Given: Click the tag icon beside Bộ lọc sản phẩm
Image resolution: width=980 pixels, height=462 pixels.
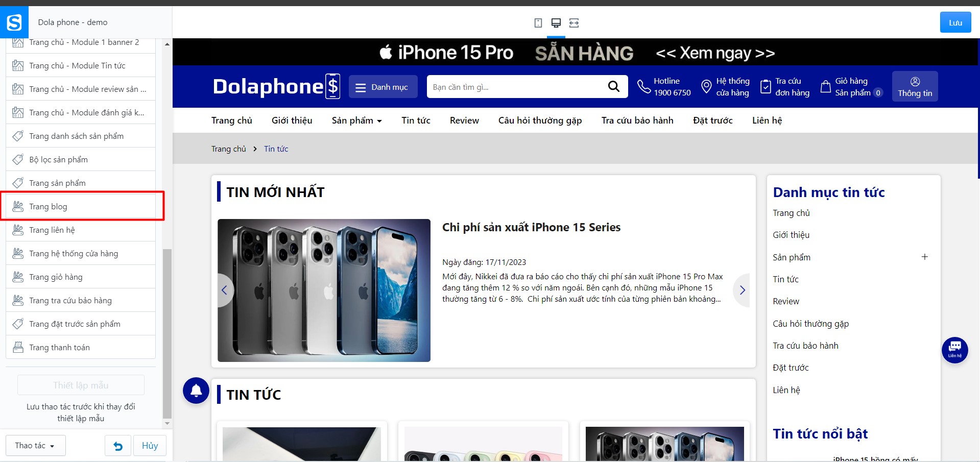Looking at the screenshot, I should [x=18, y=159].
